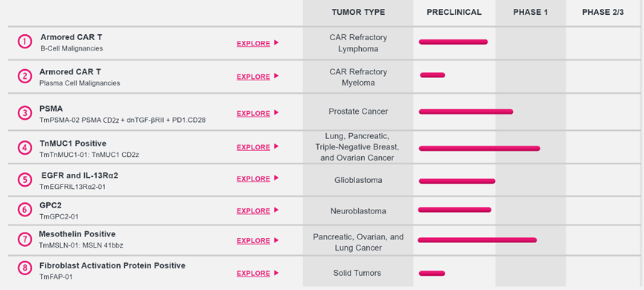Select circled number 4 for TnMUC1
Screen dimensions: 644x290
click(25, 148)
